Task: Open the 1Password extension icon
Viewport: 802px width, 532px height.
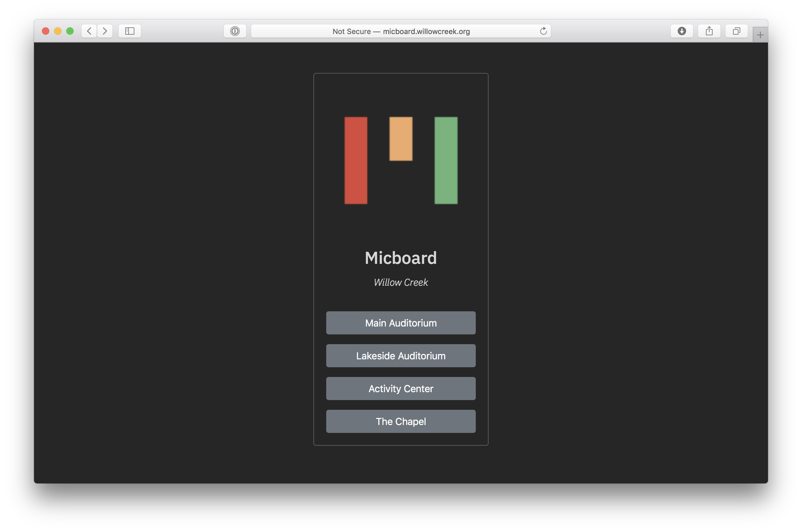Action: tap(235, 31)
